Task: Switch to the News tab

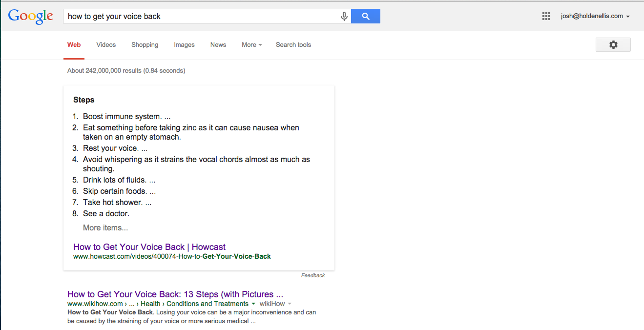Action: click(218, 44)
